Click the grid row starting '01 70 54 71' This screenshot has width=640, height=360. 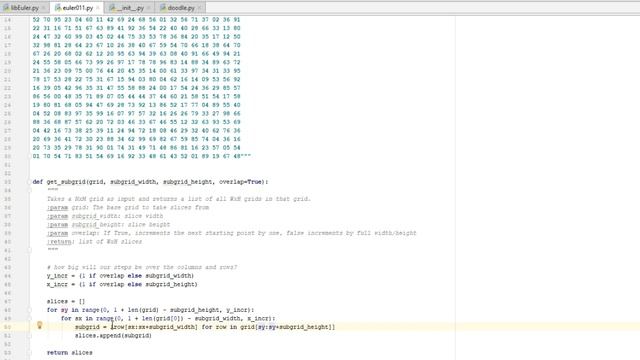click(x=142, y=156)
